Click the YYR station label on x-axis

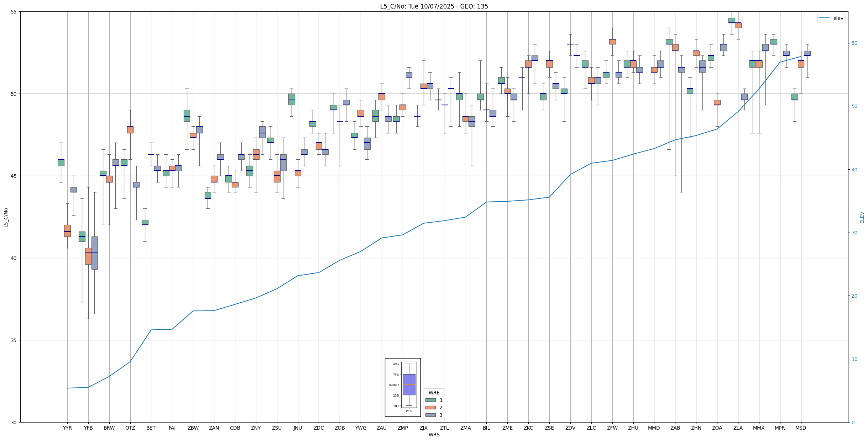pos(67,428)
